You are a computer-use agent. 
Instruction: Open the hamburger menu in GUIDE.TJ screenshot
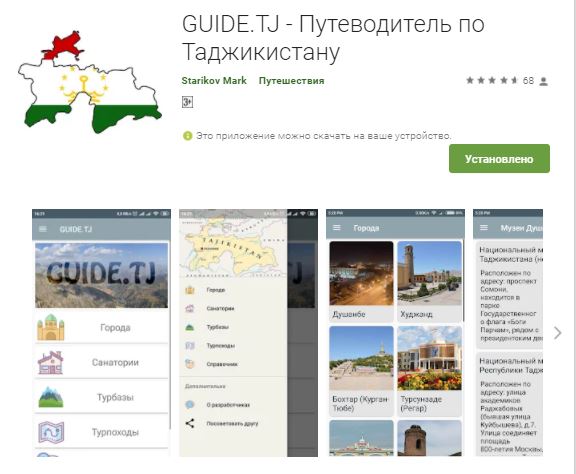pos(43,229)
